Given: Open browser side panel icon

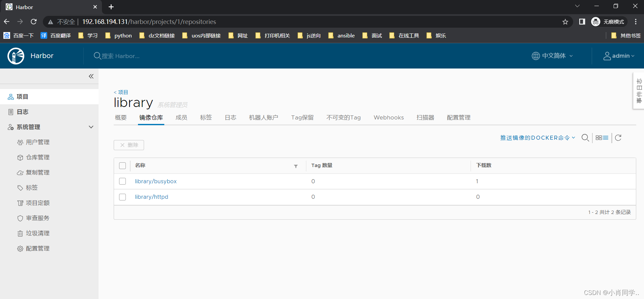Looking at the screenshot, I should click(582, 22).
